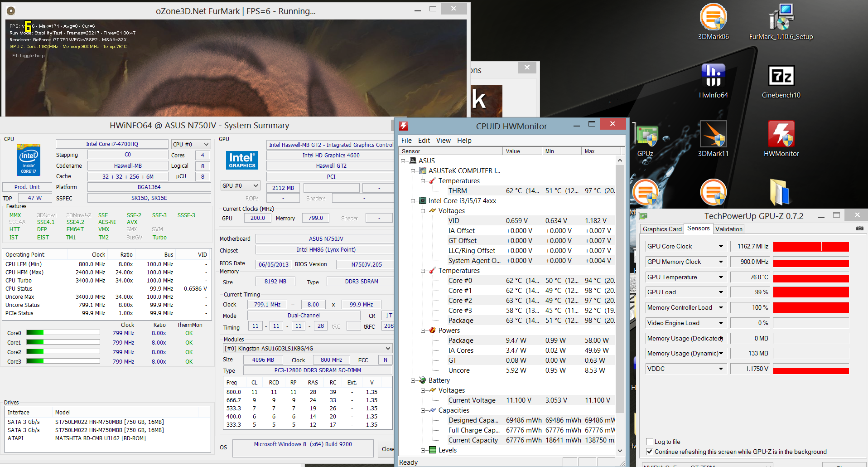The width and height of the screenshot is (868, 467).
Task: Enable the Log to file checkbox
Action: [x=650, y=442]
